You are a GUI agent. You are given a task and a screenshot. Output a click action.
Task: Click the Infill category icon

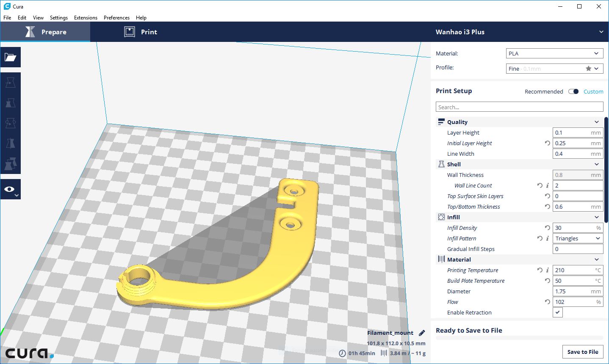point(441,217)
